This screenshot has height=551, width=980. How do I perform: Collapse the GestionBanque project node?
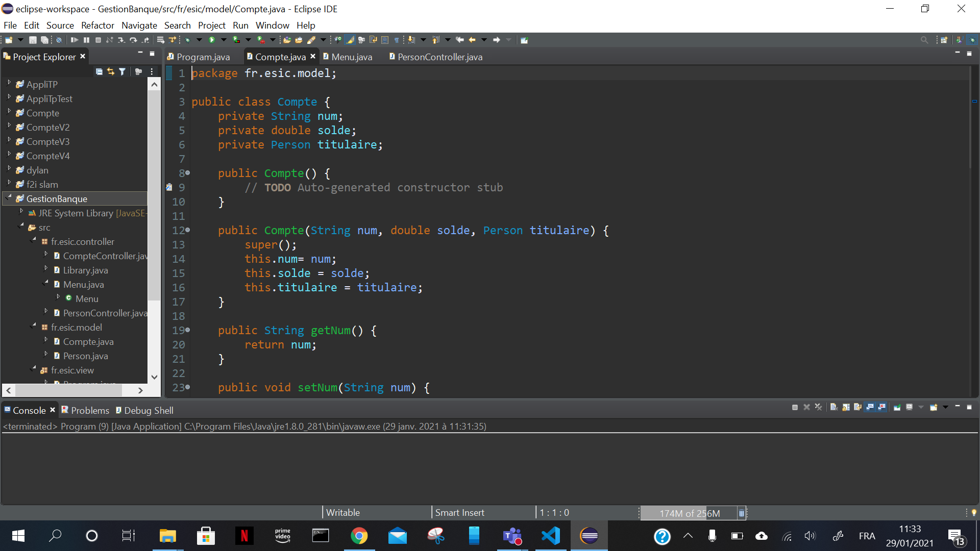click(x=9, y=197)
